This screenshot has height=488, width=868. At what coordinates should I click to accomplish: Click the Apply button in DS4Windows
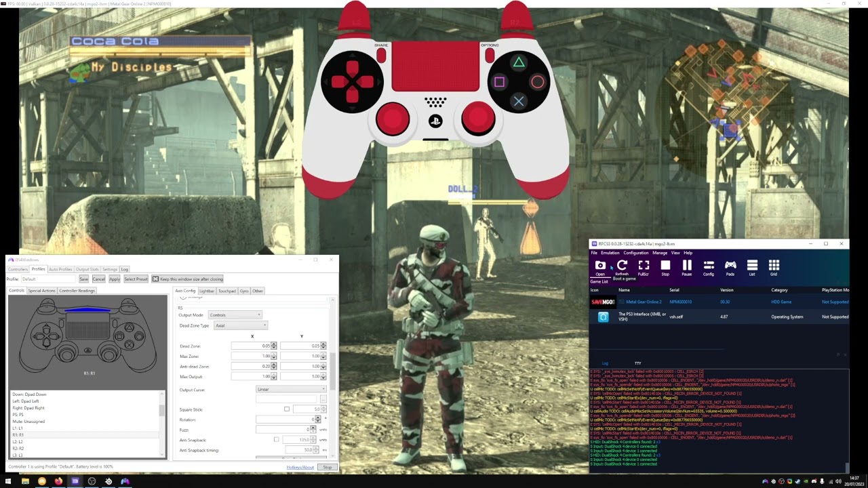pyautogui.click(x=115, y=279)
